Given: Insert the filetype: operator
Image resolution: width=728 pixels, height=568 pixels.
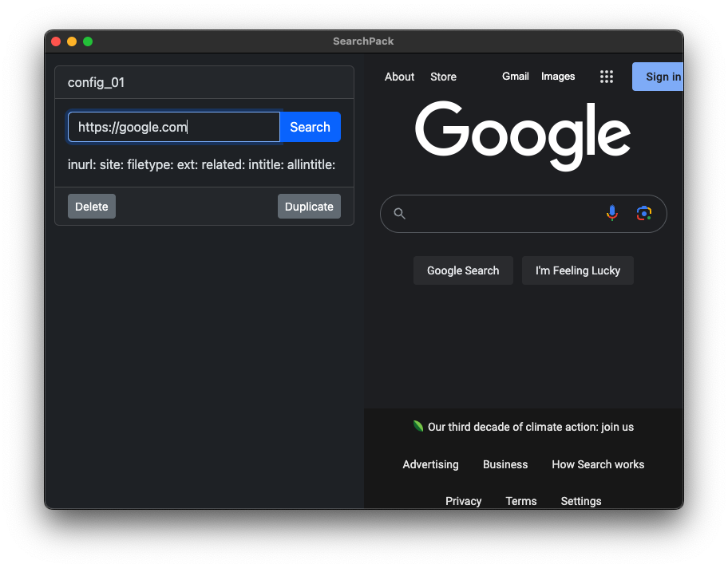Looking at the screenshot, I should (x=150, y=165).
